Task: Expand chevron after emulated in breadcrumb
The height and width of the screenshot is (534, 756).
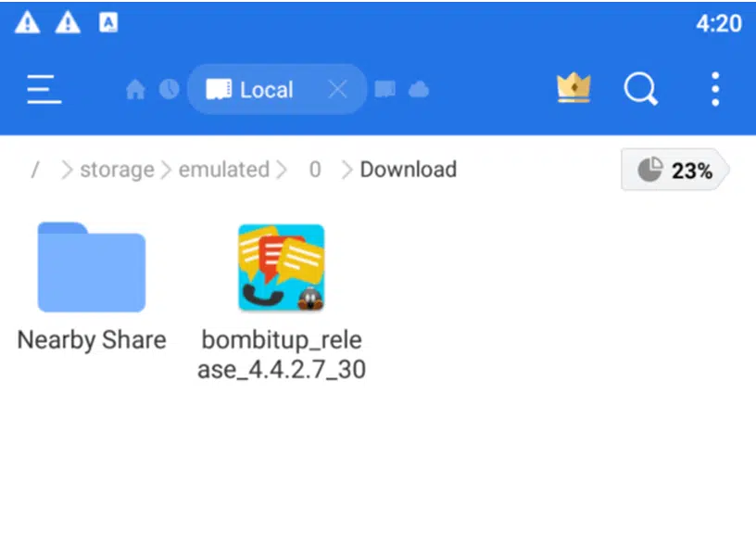Action: (282, 170)
